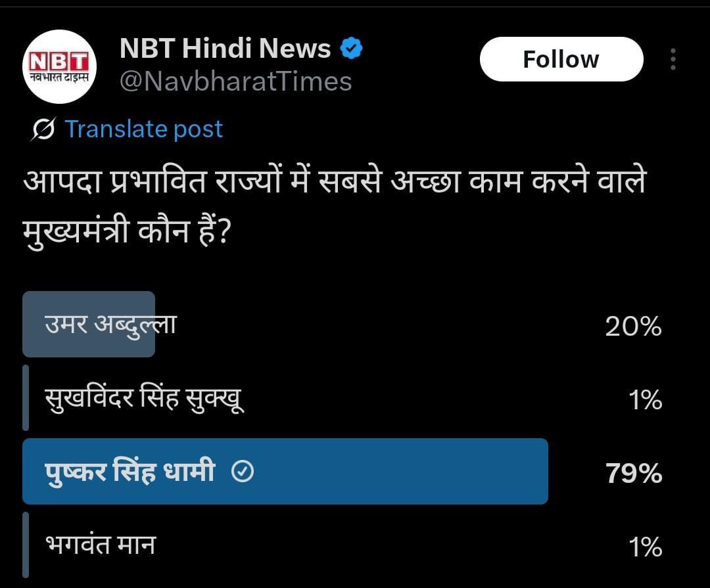Select the भगवंत मान poll option
This screenshot has height=588, width=710.
(101, 545)
